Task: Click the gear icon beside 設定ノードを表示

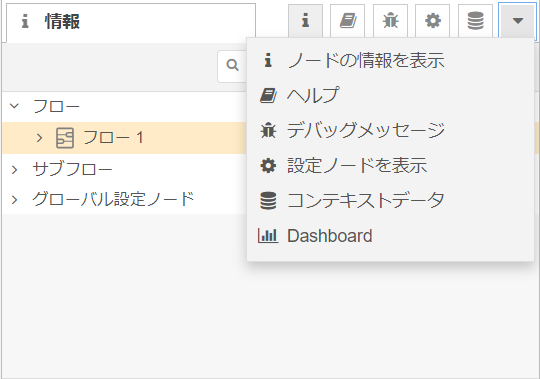Action: pyautogui.click(x=268, y=166)
